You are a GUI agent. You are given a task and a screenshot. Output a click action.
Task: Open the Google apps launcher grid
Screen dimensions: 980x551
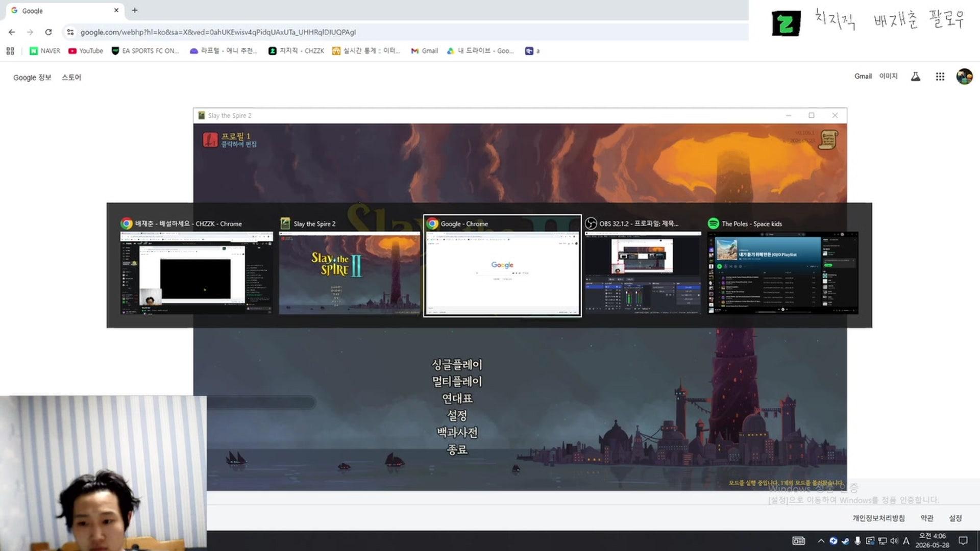coord(940,77)
